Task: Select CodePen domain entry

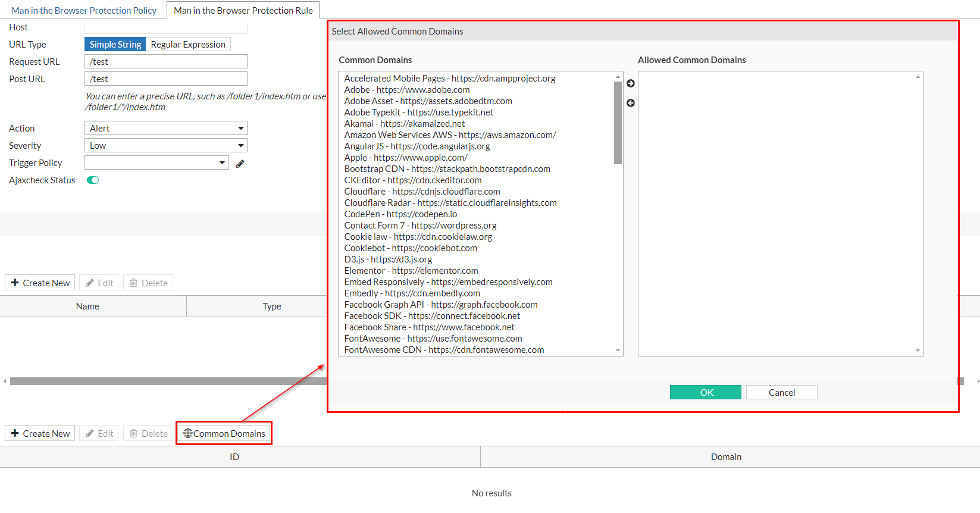Action: pos(401,214)
